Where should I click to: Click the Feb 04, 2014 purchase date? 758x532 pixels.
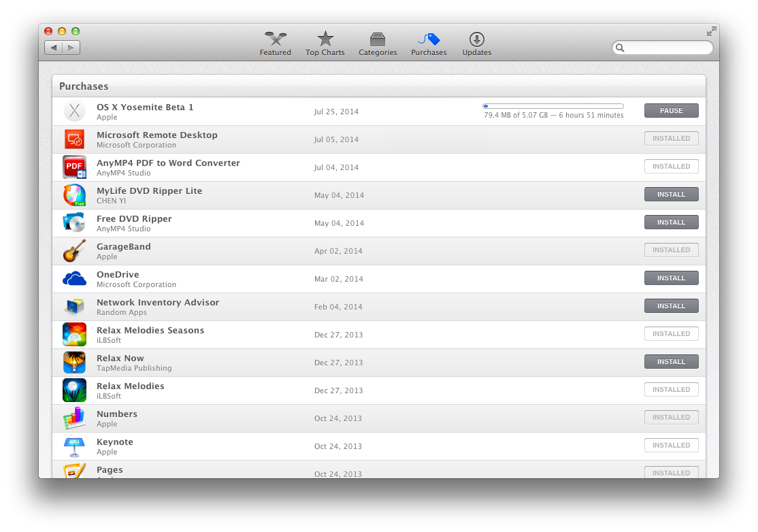[x=338, y=307]
